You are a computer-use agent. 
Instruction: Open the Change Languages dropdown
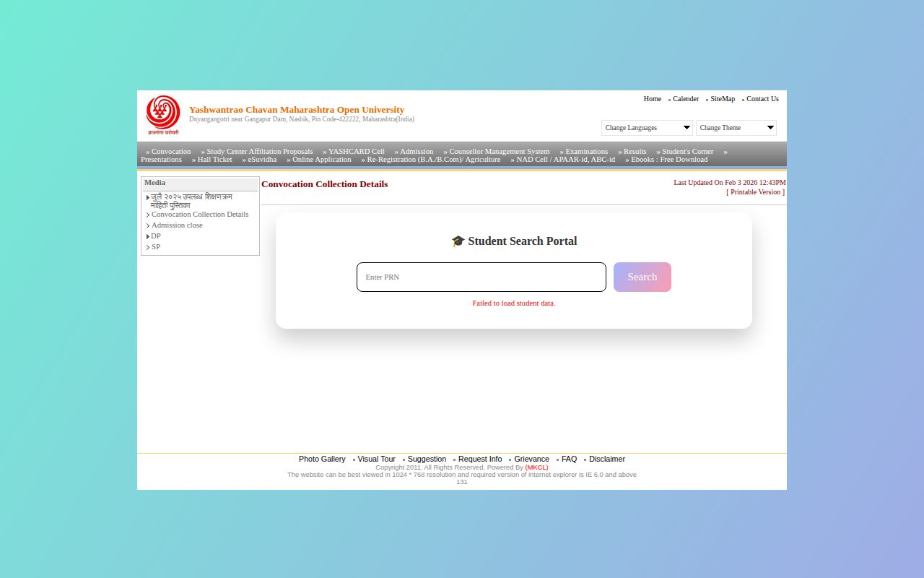pyautogui.click(x=647, y=128)
